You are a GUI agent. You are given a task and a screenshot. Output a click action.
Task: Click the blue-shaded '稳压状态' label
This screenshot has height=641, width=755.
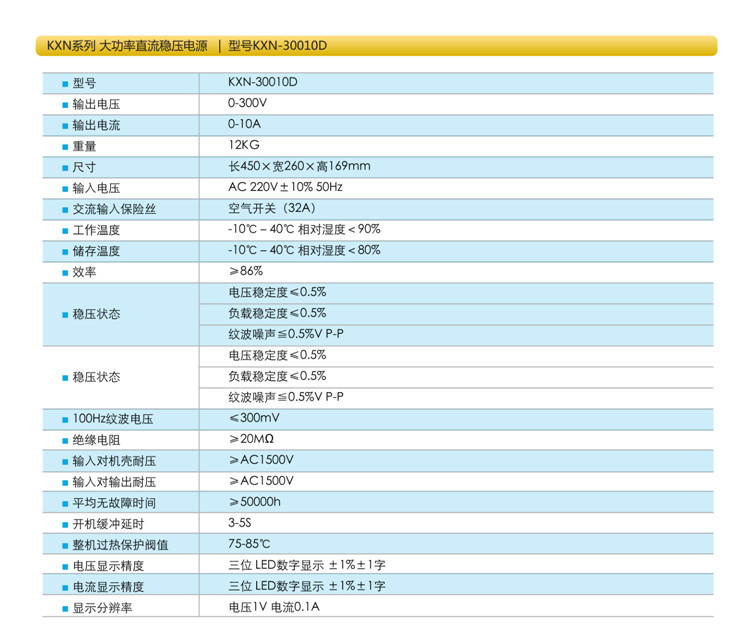pos(96,314)
